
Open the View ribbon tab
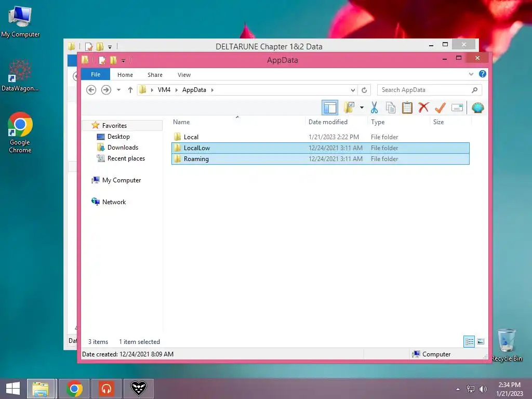tap(184, 75)
